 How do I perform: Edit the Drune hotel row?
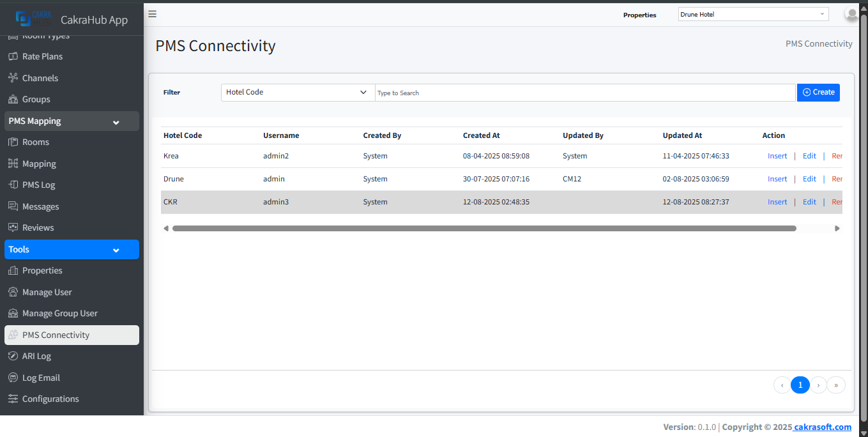click(x=809, y=179)
